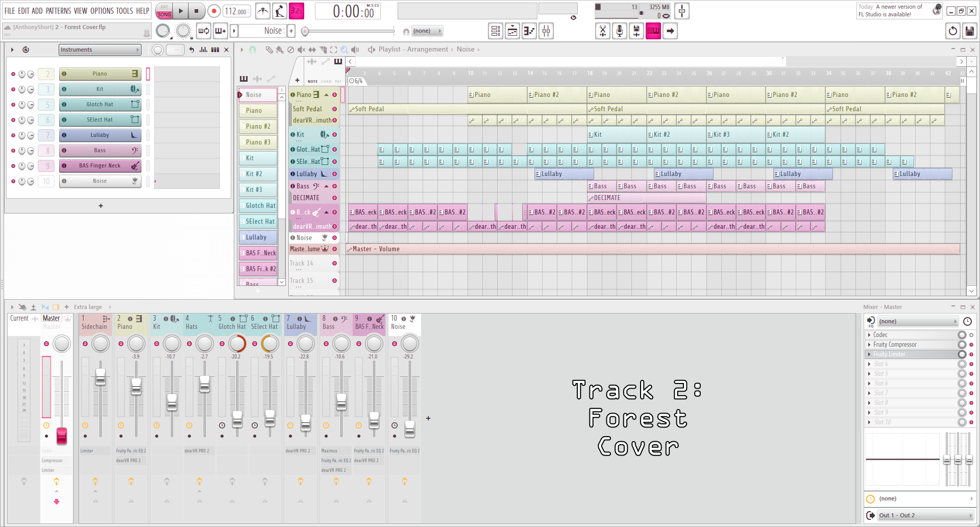This screenshot has height=527, width=980.
Task: Open the TOOLS menu
Action: pyautogui.click(x=125, y=11)
